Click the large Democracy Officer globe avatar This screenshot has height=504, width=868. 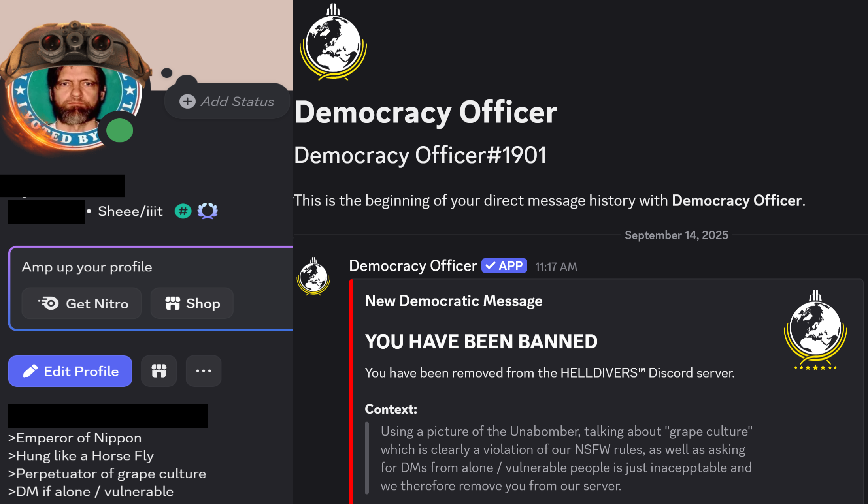pyautogui.click(x=333, y=42)
